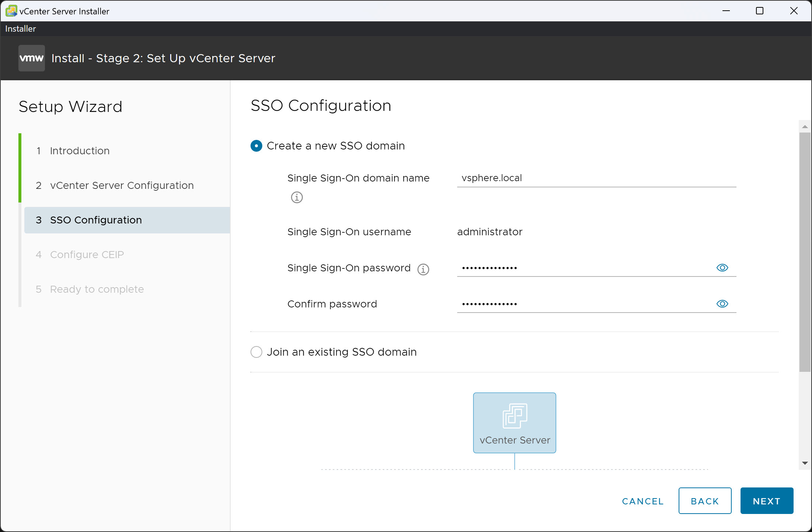Viewport: 812px width, 532px height.
Task: Click CANCEL to abort setup
Action: [642, 501]
